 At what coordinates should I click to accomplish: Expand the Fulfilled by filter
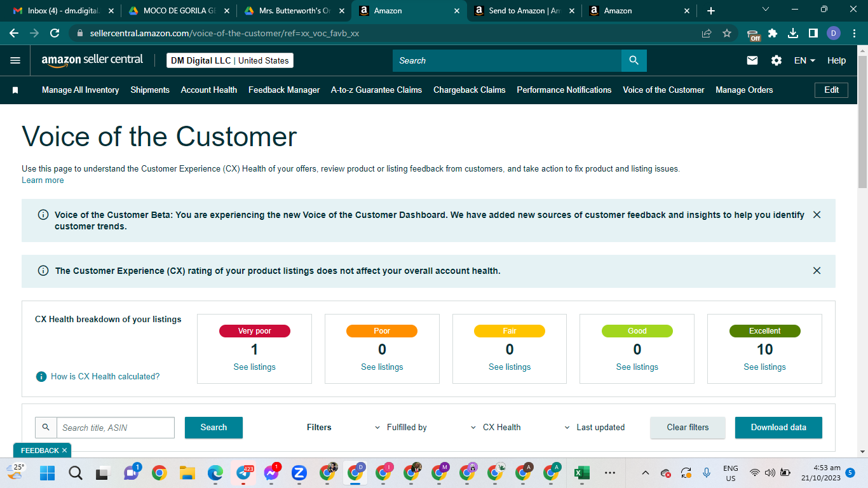pyautogui.click(x=401, y=428)
